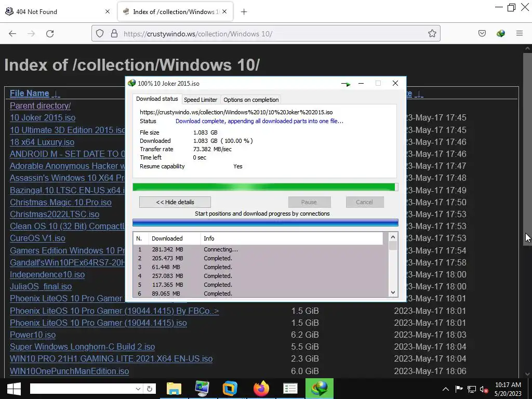532x399 pixels.
Task: Select connection row 4 with 257.083 MB
Action: click(261, 276)
